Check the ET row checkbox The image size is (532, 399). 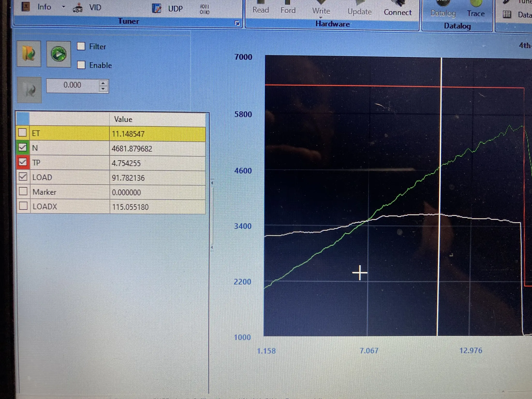coord(22,133)
